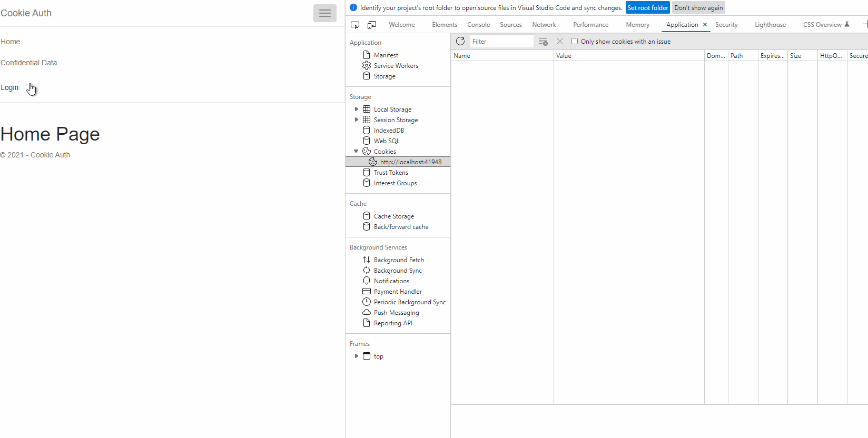Sort cookies by Path column
868x438 pixels.
(743, 55)
